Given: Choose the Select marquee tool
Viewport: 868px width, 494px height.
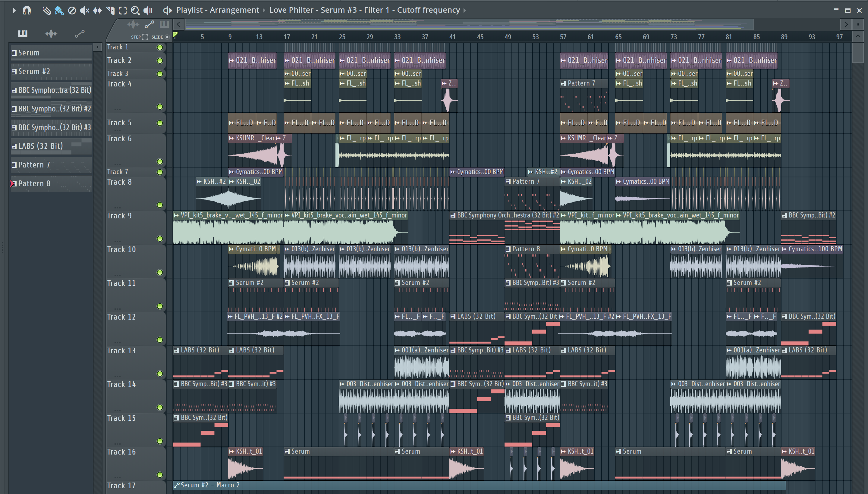Looking at the screenshot, I should (x=123, y=11).
